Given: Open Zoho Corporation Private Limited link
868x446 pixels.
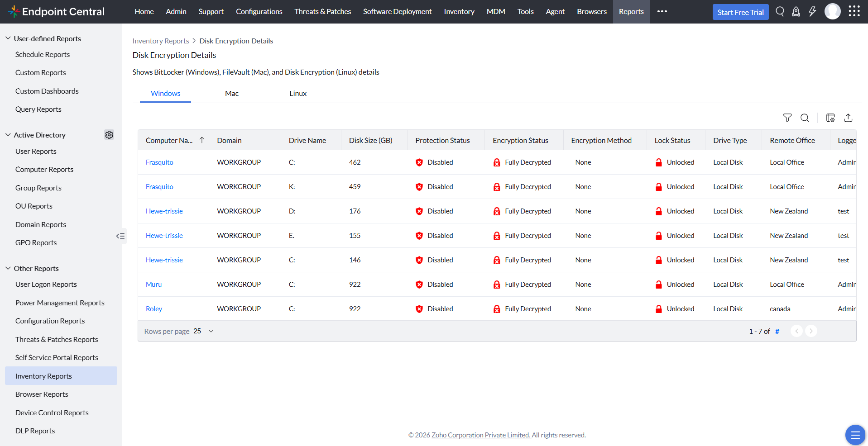Looking at the screenshot, I should point(481,435).
